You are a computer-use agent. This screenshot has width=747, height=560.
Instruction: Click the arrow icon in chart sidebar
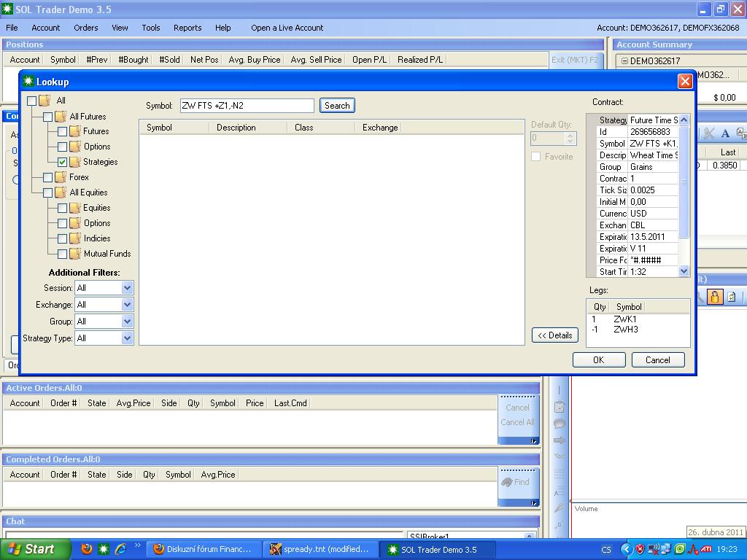coord(560,440)
